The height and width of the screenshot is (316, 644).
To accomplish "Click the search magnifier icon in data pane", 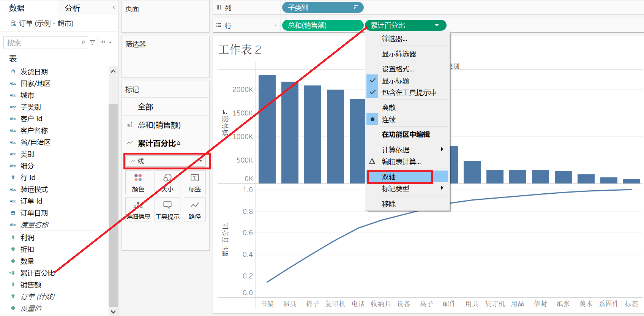I will (83, 43).
